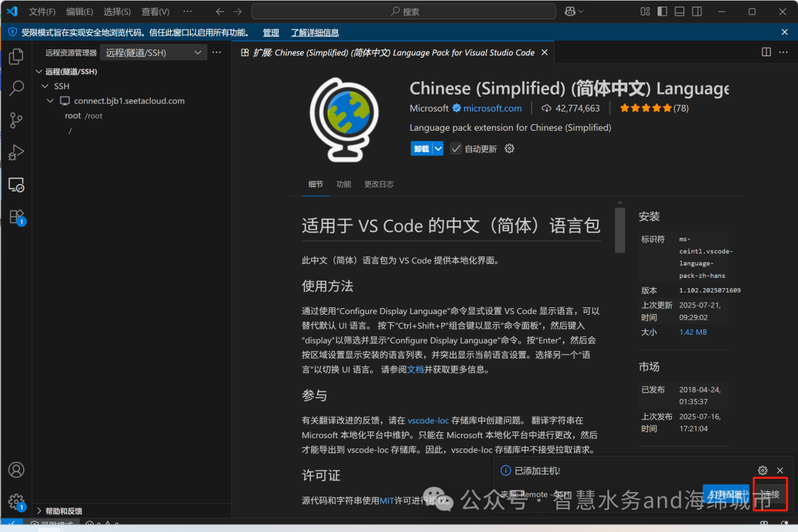Expand the 帮助和反馈 section
Screen dimensions: 798x532
[x=38, y=511]
